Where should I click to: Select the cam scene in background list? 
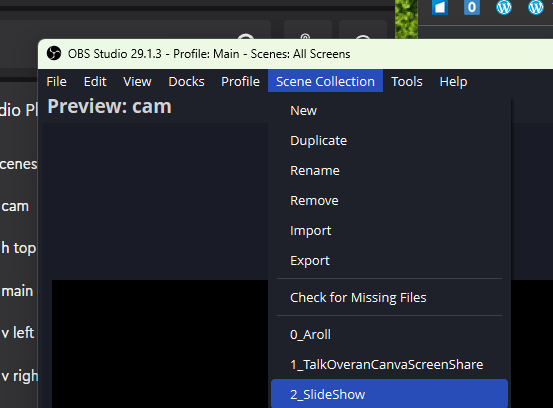[x=15, y=206]
